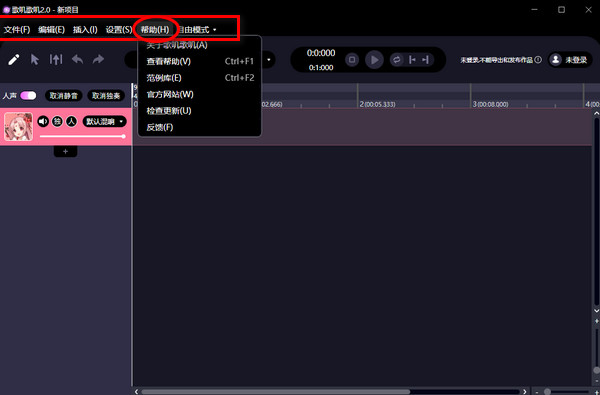This screenshot has width=600, height=395.
Task: Toggle loop playback icon
Action: click(x=396, y=60)
